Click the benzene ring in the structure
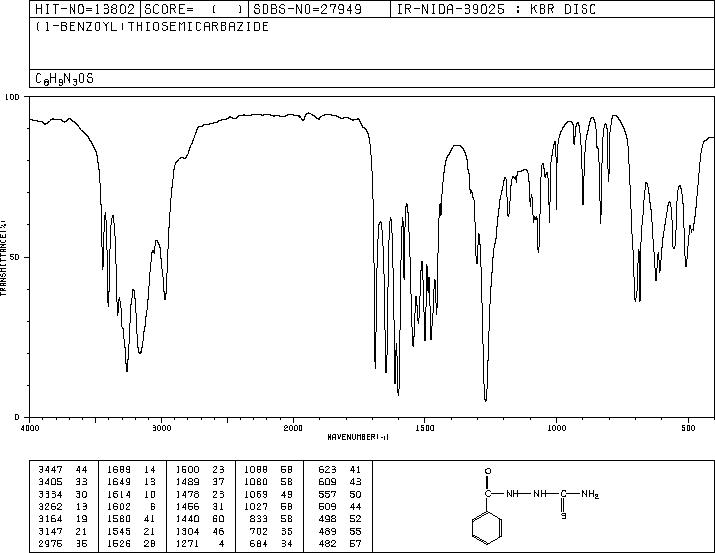 pos(486,526)
